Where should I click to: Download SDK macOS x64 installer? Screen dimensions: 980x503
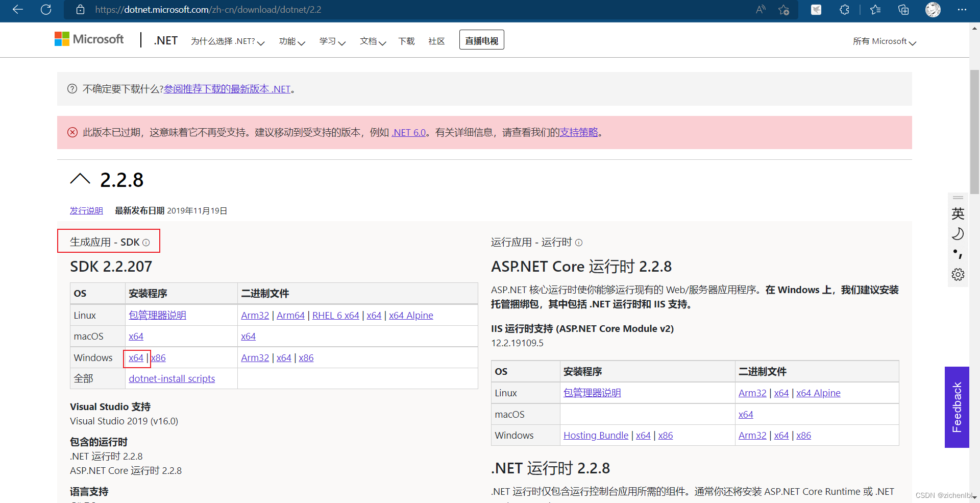coord(136,336)
